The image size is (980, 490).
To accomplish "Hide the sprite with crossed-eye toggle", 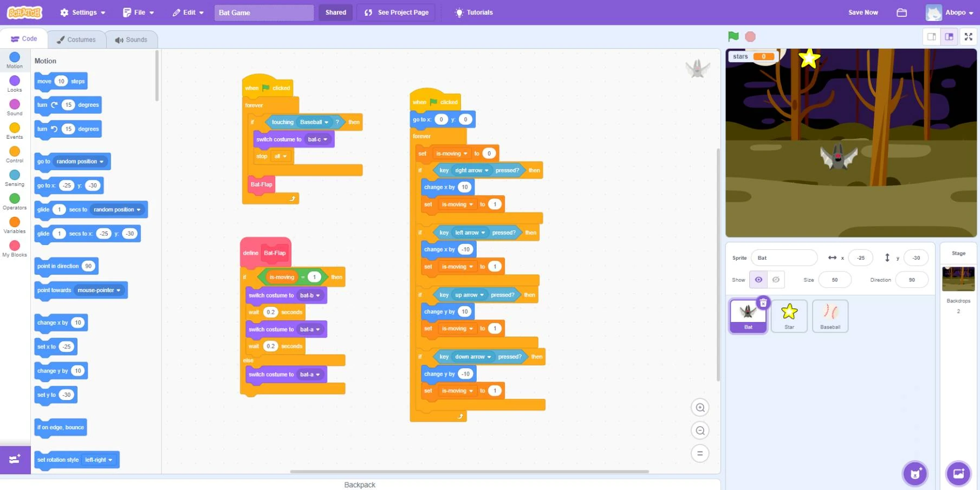I will pos(776,280).
